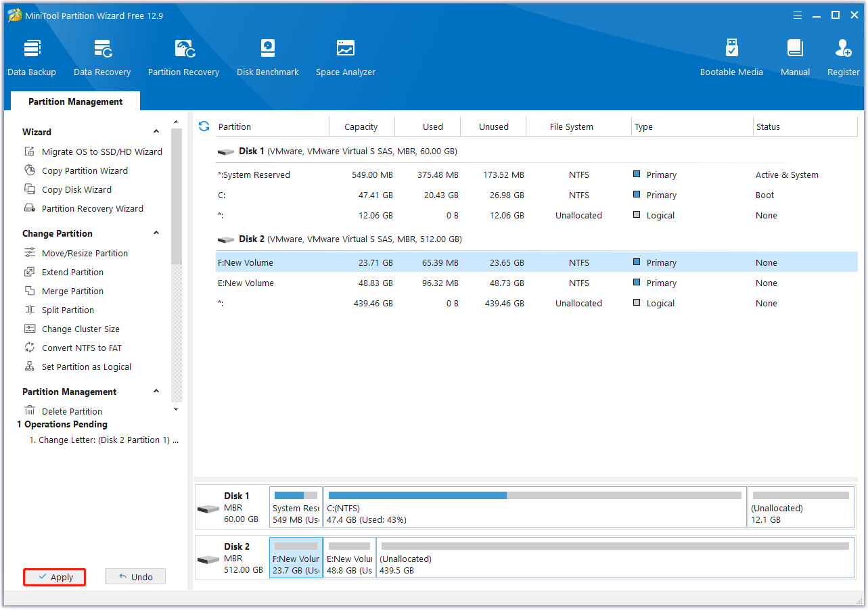Open the Manual
Screen dimensions: 868x610
tap(795, 57)
